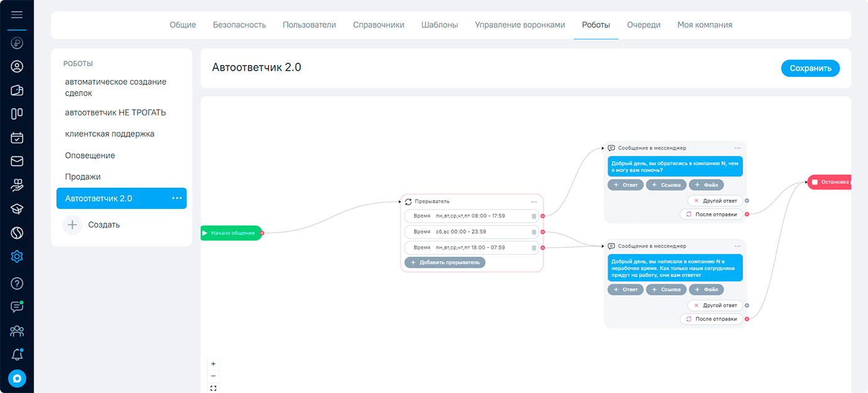Open the hamburger menu in sidebar
Image resolution: width=868 pixels, height=393 pixels.
(x=17, y=15)
